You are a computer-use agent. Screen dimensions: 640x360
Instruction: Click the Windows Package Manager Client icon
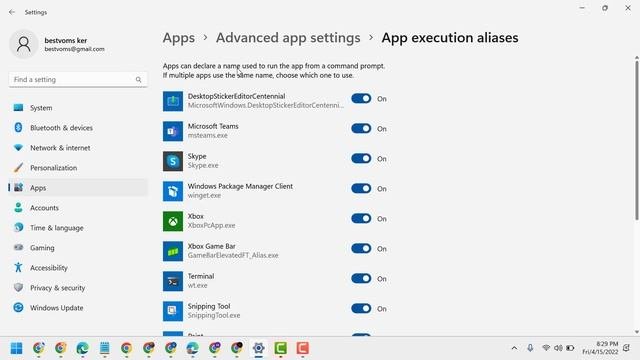click(x=173, y=191)
